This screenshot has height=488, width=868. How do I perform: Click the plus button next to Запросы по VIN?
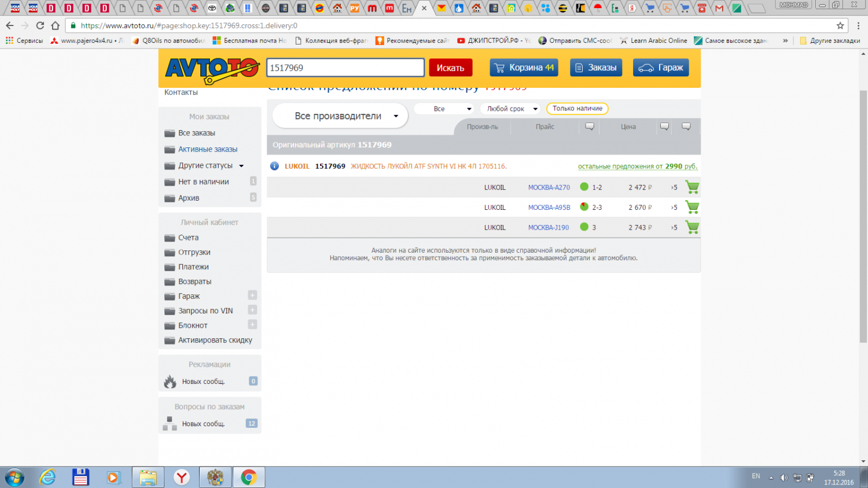(252, 310)
